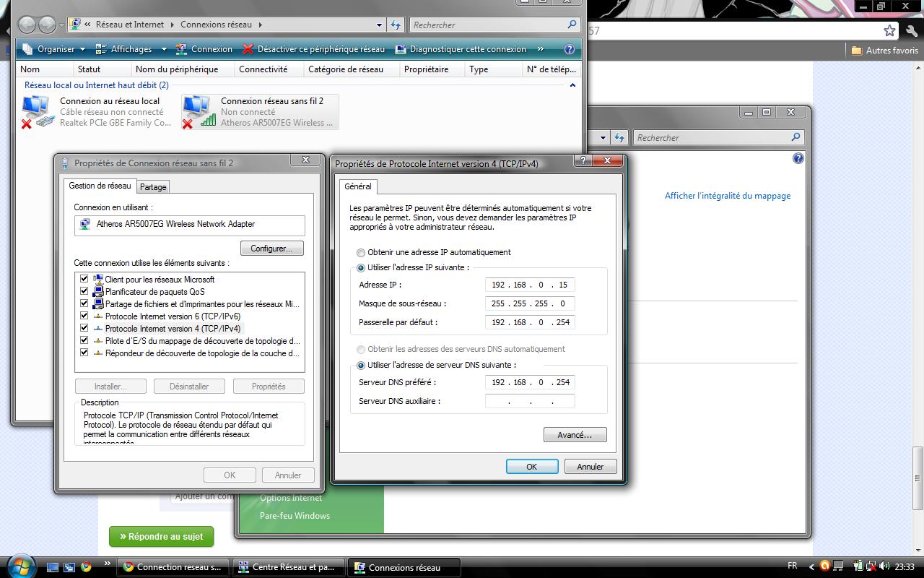Click the refresh button beside the address bar
Image resolution: width=924 pixels, height=578 pixels.
point(396,25)
